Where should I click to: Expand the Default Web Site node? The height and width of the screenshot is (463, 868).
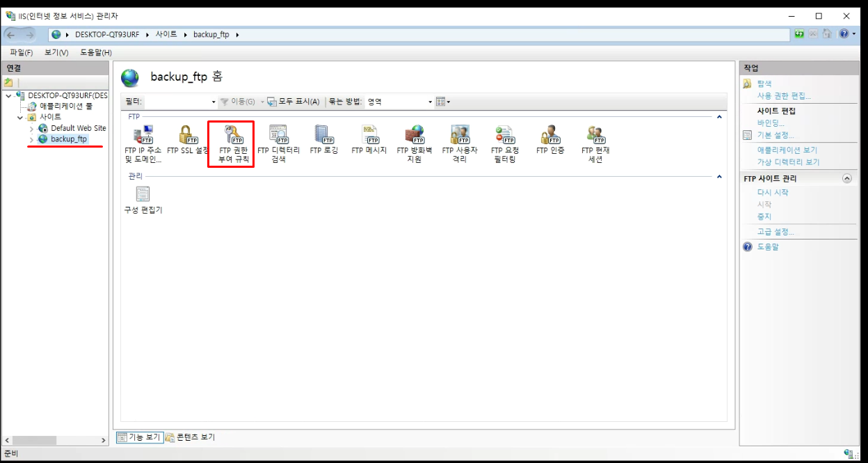click(x=31, y=129)
